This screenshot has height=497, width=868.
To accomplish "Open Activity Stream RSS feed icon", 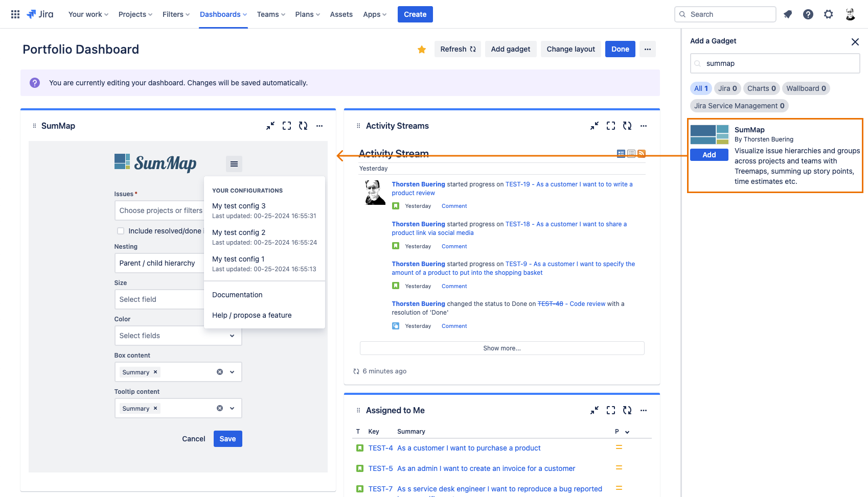I will [x=642, y=154].
